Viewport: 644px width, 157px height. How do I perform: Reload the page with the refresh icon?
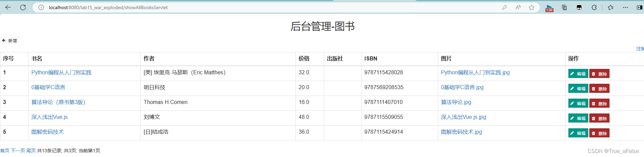pos(23,7)
